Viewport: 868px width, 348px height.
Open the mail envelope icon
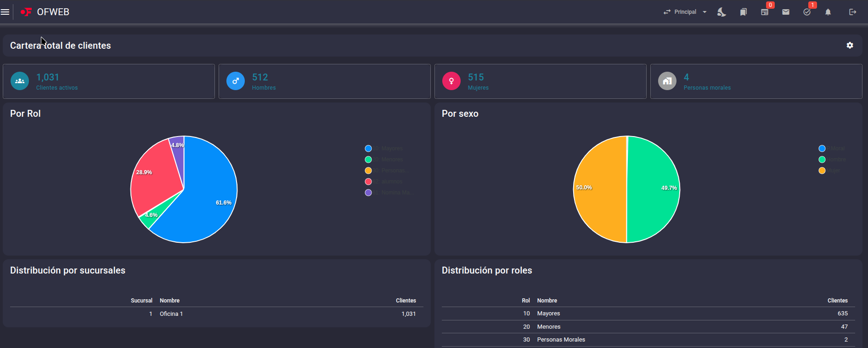[786, 12]
